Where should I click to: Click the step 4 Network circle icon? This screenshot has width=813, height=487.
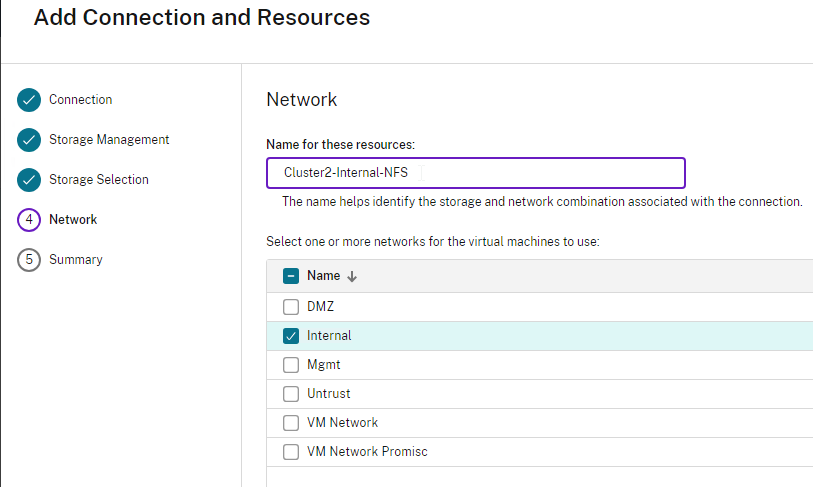point(29,220)
